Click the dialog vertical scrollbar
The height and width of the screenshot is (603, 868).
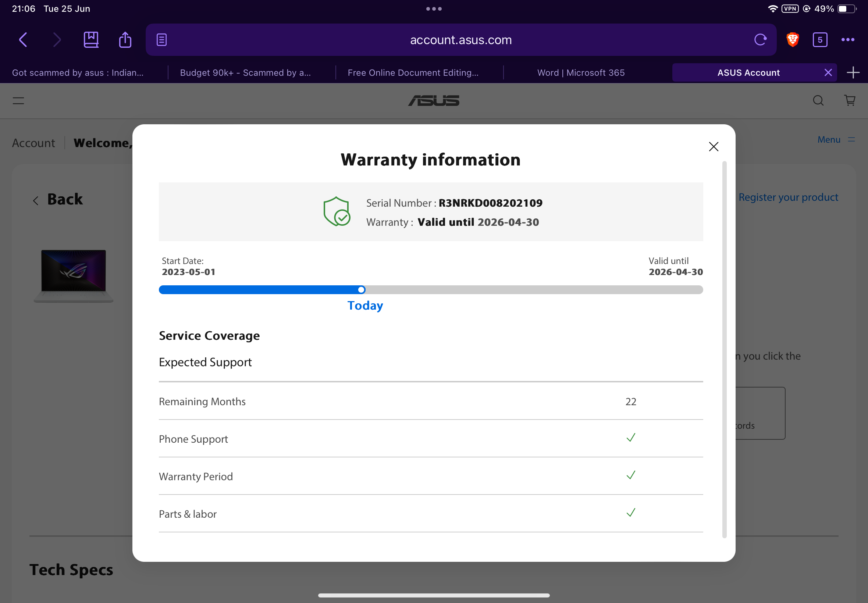pos(724,350)
